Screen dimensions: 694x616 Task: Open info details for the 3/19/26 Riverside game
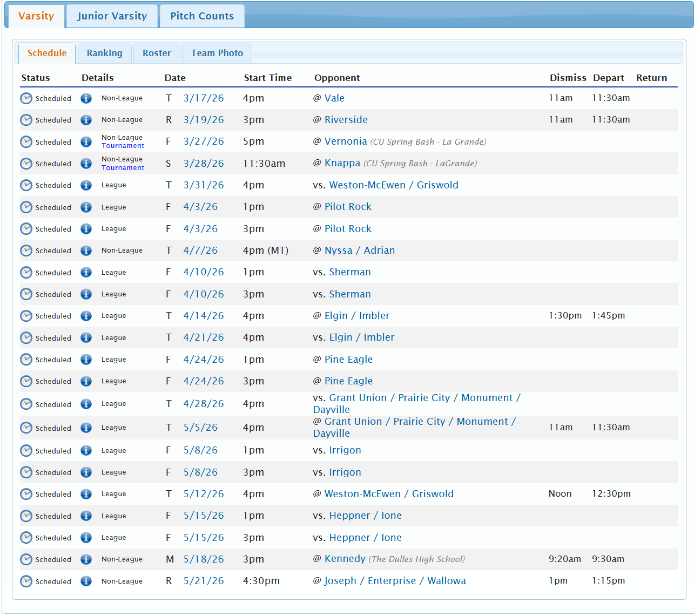click(86, 120)
